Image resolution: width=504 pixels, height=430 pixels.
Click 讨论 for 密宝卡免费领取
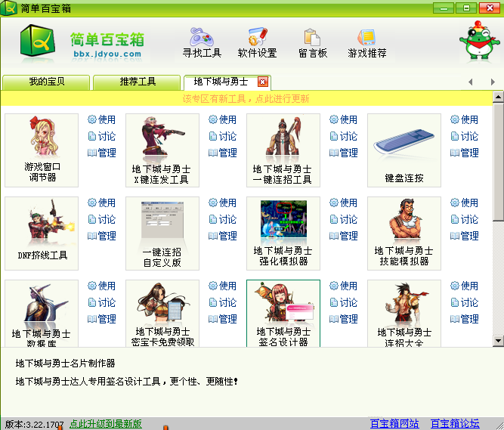click(x=222, y=302)
